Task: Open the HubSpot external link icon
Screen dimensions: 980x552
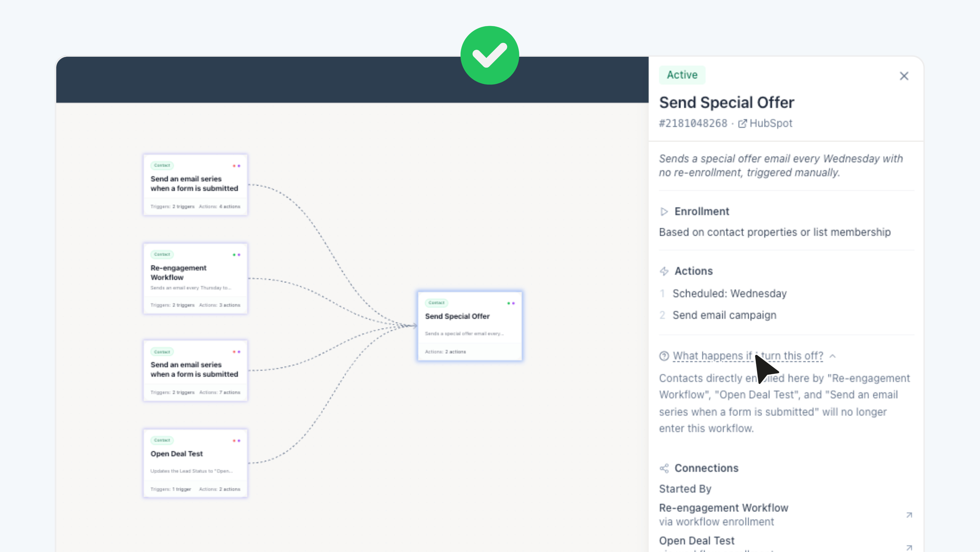Action: (x=742, y=124)
